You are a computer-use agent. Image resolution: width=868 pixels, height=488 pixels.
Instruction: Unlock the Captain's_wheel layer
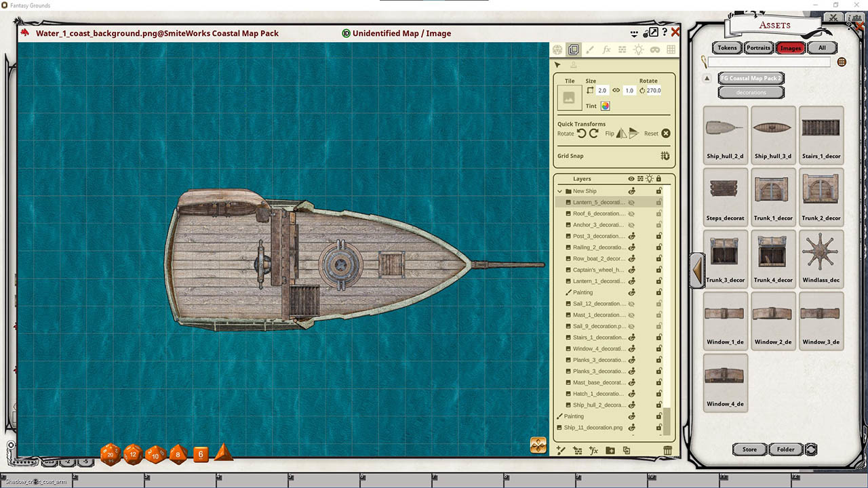[x=658, y=270]
